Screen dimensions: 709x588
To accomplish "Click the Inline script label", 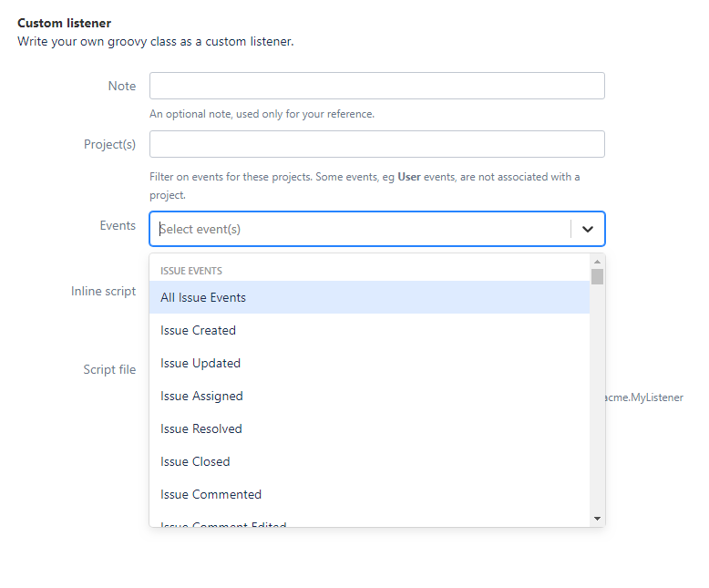I will coord(103,291).
